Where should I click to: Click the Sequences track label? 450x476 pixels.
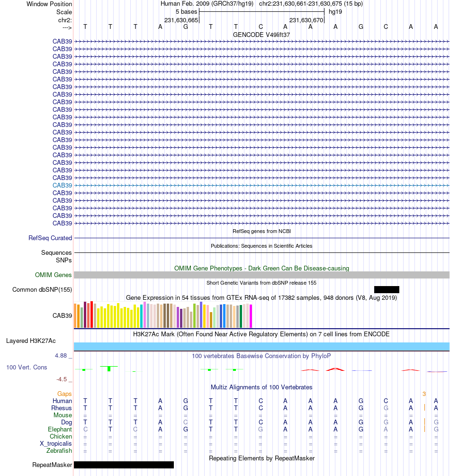point(56,252)
